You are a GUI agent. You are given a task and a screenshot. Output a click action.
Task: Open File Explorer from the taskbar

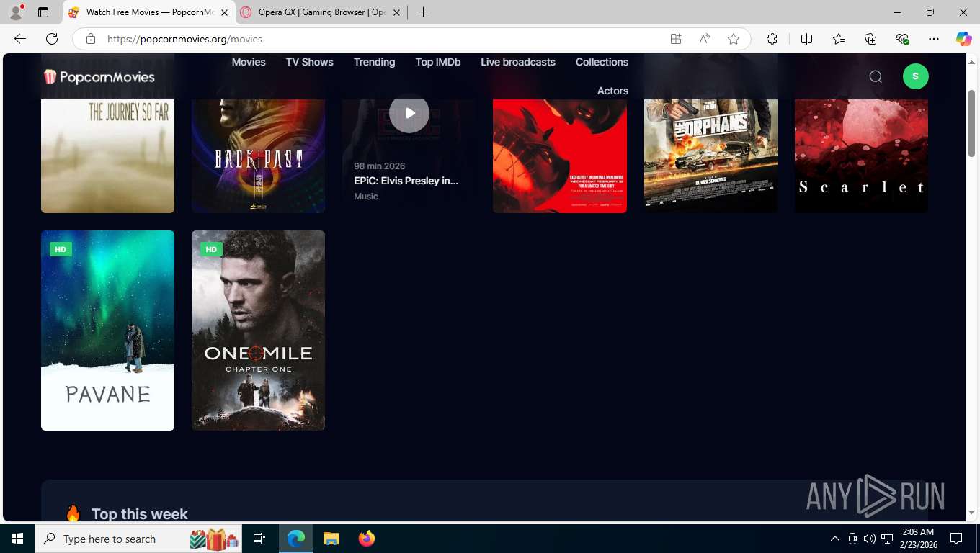point(331,539)
